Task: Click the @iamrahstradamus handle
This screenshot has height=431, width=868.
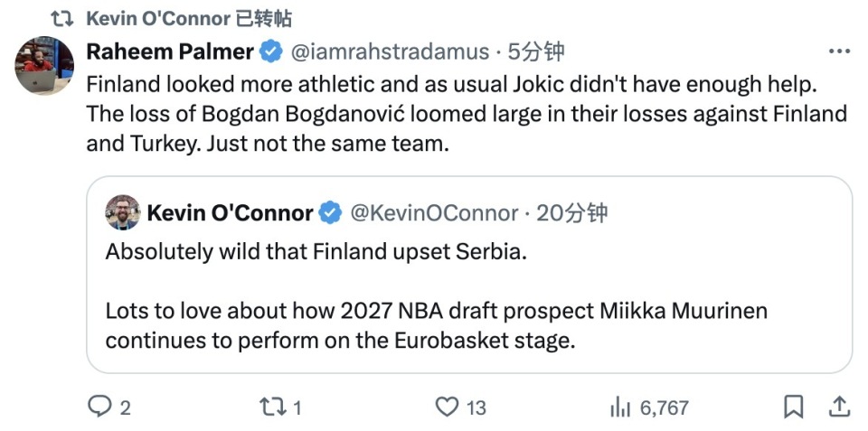Action: coord(389,52)
